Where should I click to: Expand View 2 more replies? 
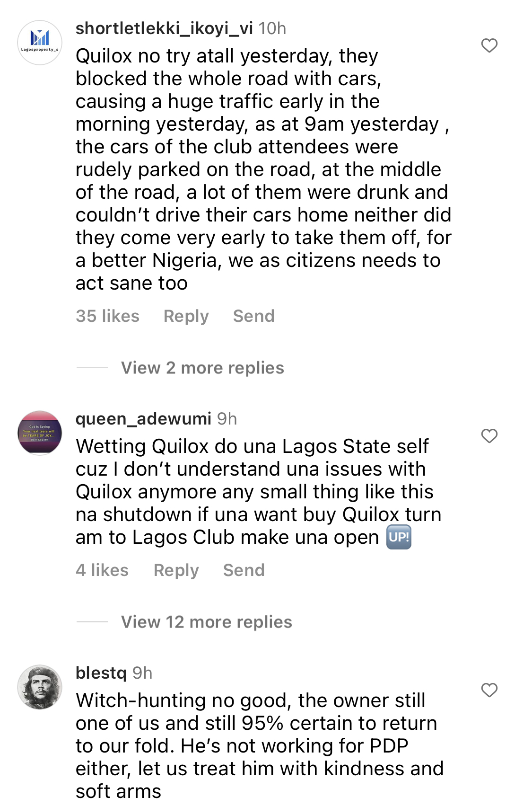click(202, 368)
